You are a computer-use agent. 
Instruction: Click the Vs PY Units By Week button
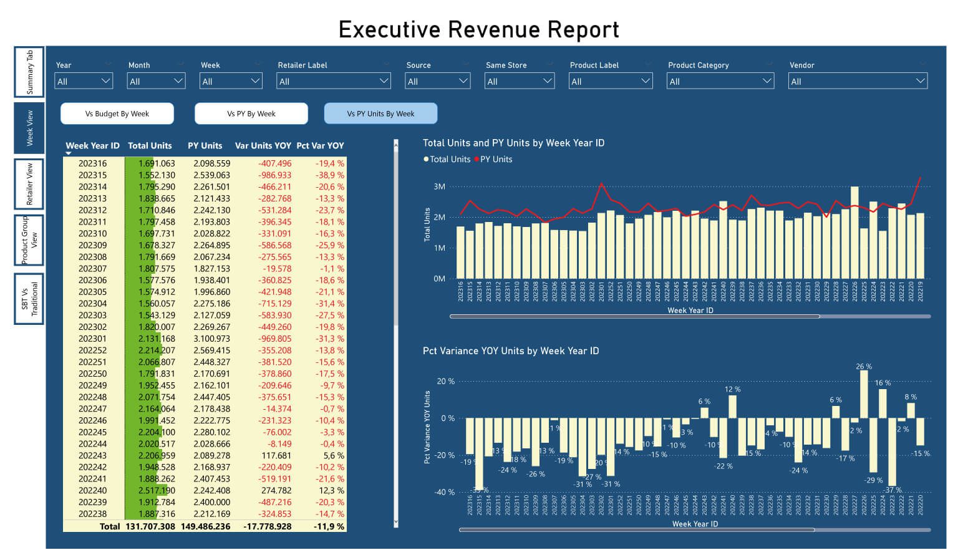coord(380,113)
